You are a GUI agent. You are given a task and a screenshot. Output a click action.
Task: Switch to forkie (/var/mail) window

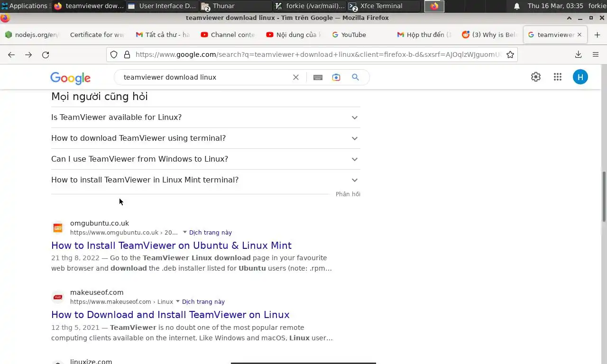(310, 6)
